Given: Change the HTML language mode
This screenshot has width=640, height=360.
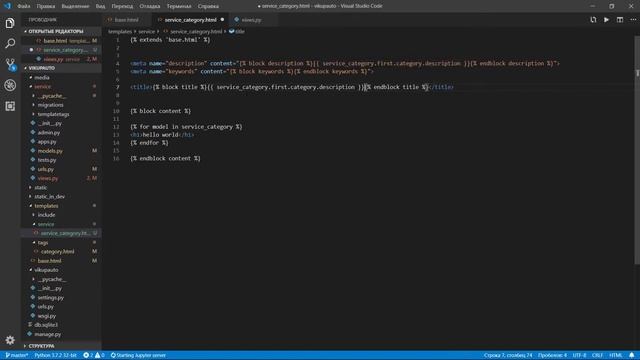Looking at the screenshot, I should tap(616, 355).
